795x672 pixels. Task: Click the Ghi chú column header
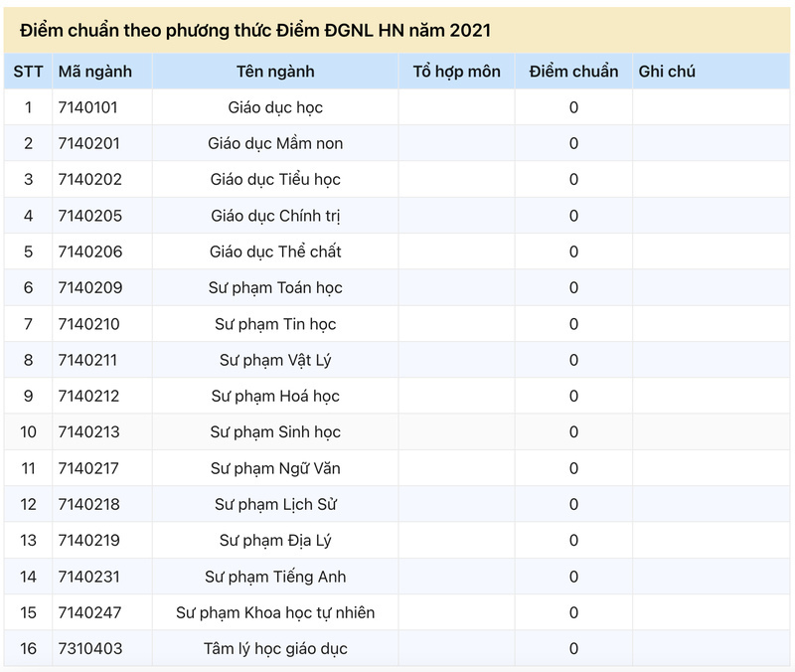click(x=667, y=72)
